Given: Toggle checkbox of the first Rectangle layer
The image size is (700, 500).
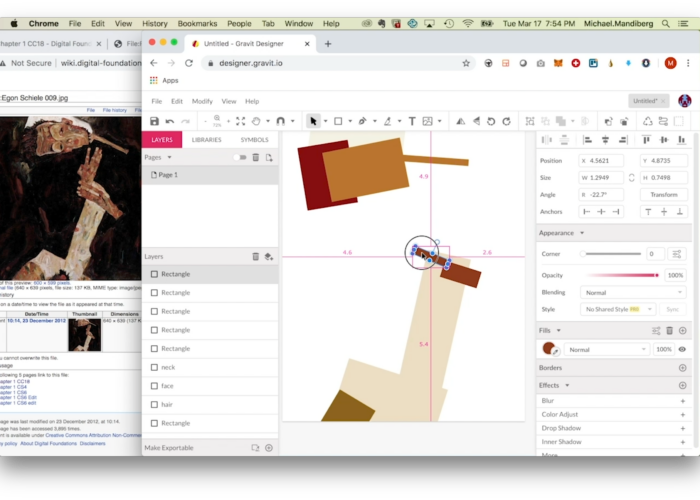Looking at the screenshot, I should coord(154,274).
